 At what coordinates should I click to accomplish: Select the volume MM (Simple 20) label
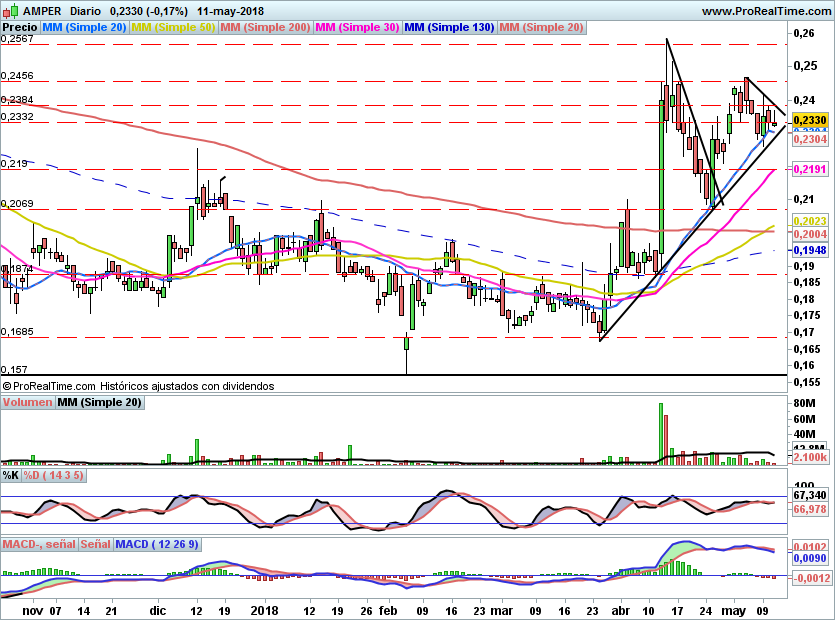click(x=100, y=402)
